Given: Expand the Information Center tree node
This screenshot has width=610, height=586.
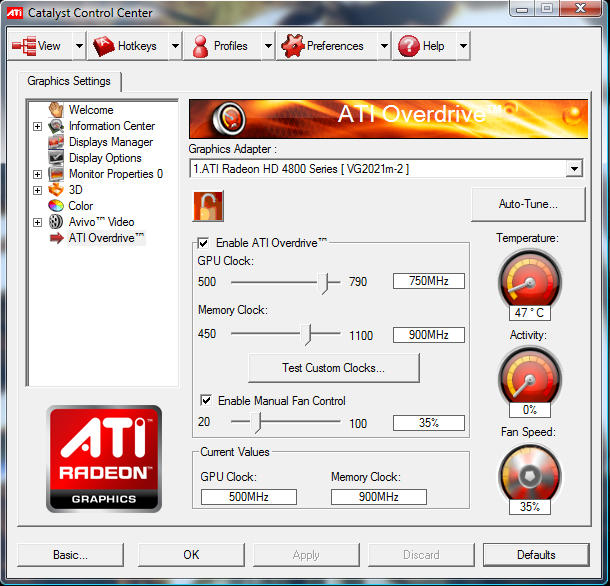Looking at the screenshot, I should pos(37,126).
